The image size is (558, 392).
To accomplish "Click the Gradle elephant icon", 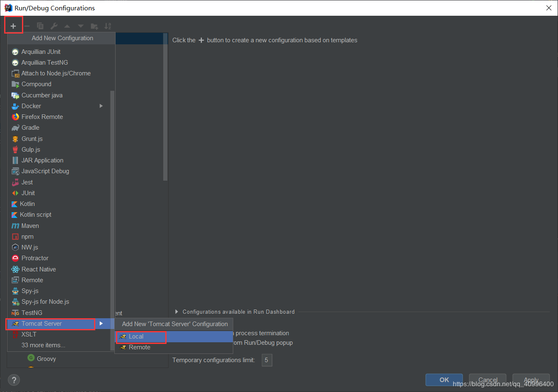I will coord(15,128).
